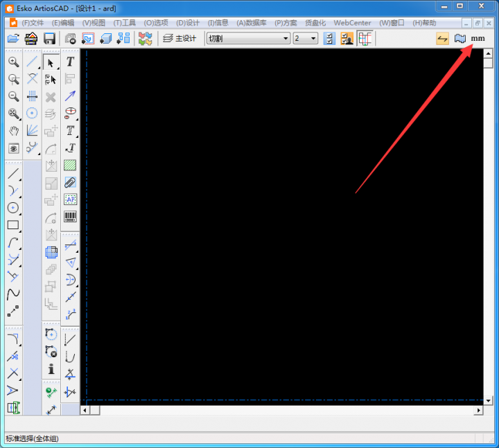
Task: Click the mm units button
Action: [x=478, y=39]
